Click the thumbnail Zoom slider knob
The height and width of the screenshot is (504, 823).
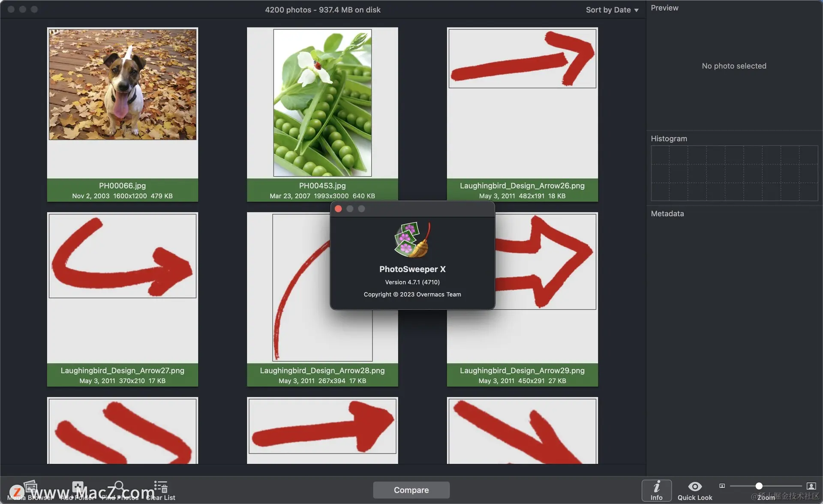(x=759, y=486)
